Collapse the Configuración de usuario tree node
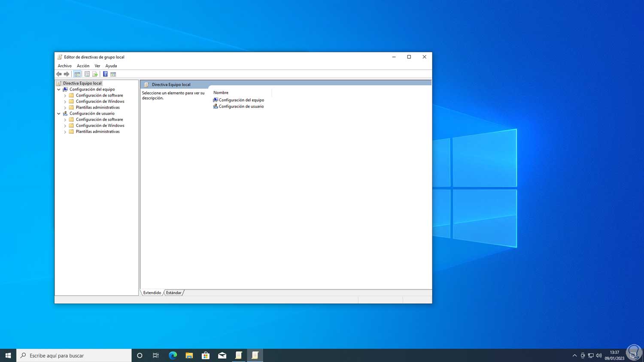The height and width of the screenshot is (362, 644). [x=59, y=114]
